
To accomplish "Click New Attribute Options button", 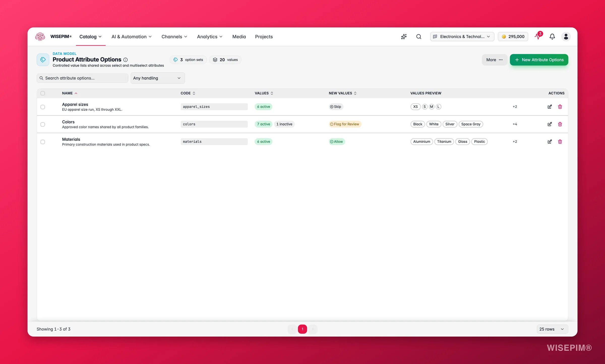I will (539, 60).
